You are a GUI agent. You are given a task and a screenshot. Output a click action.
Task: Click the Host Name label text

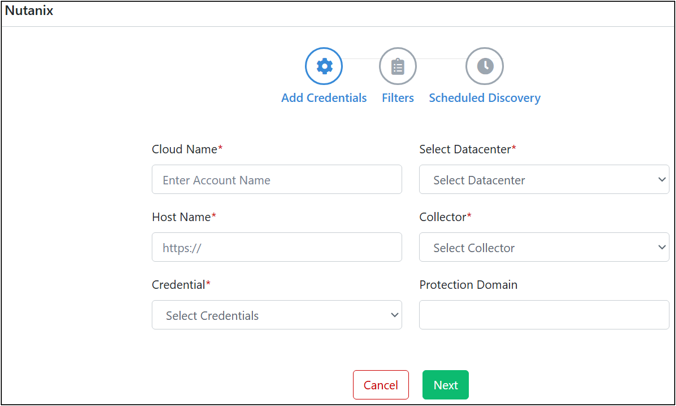[184, 217]
